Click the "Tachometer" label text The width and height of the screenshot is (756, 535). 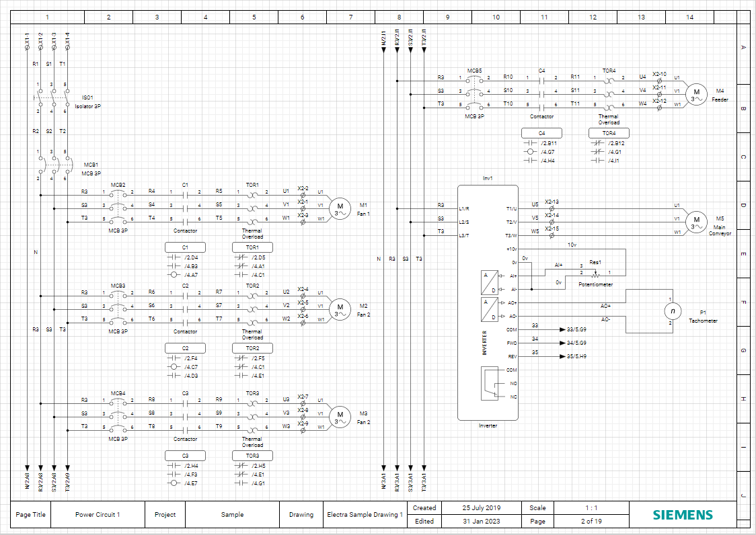(703, 321)
